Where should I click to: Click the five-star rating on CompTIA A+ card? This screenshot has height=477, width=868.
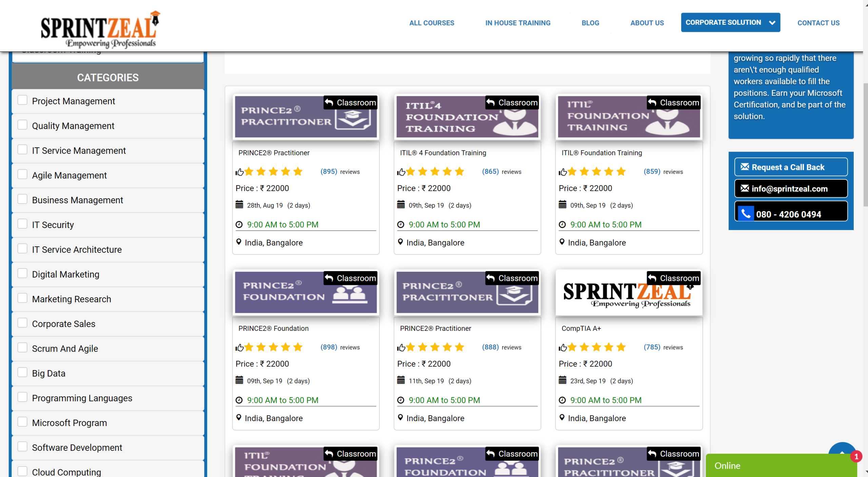[x=596, y=347]
